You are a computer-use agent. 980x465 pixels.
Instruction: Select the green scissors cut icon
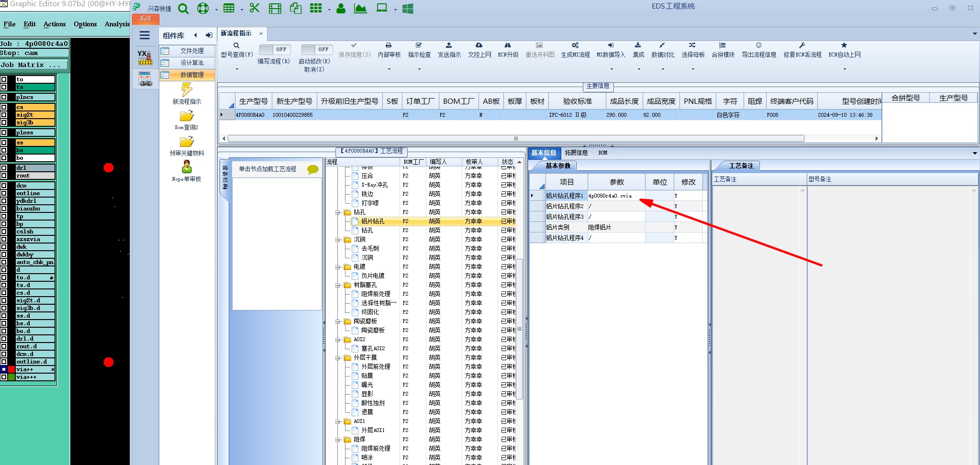click(255, 8)
